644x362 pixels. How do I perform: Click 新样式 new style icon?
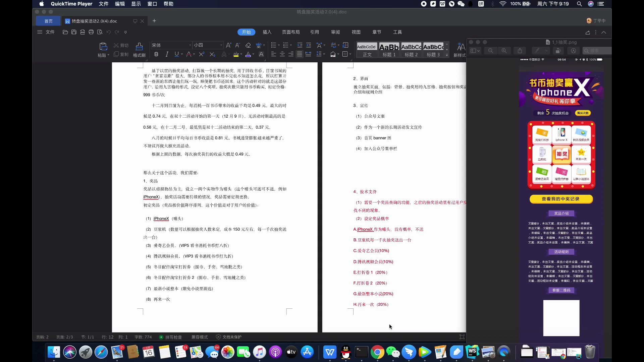point(460,50)
